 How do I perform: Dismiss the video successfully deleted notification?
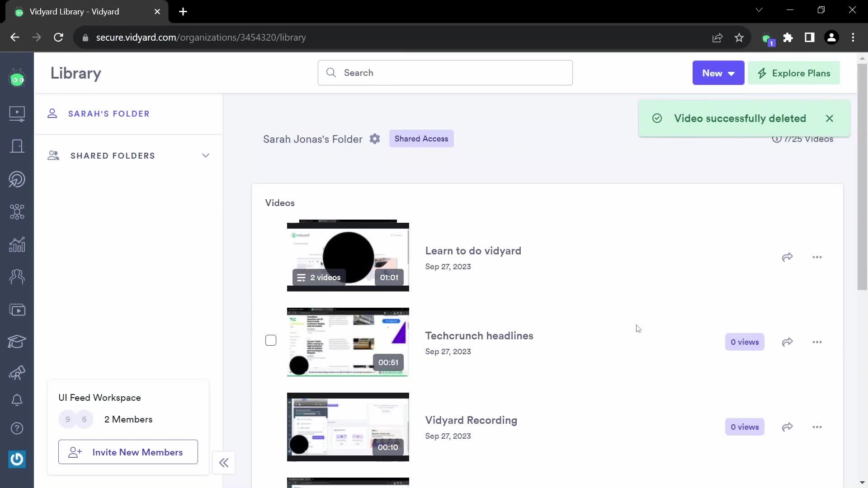pyautogui.click(x=829, y=118)
